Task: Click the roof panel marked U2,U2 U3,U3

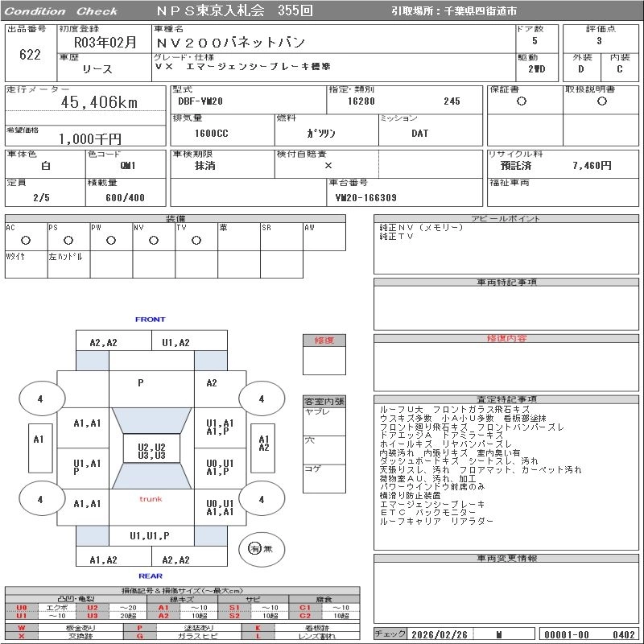Action: [151, 448]
